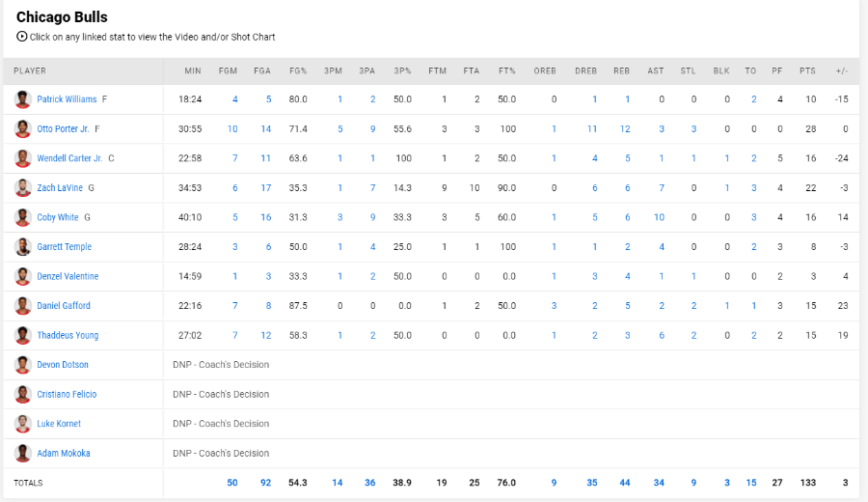The image size is (868, 502).
Task: Open Thaddeus Young's player link
Action: [x=68, y=335]
